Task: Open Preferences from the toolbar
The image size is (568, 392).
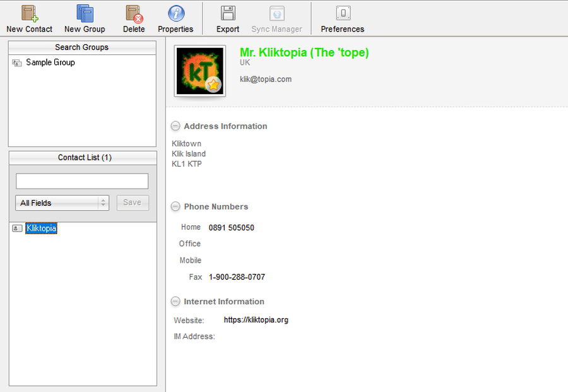Action: click(343, 14)
